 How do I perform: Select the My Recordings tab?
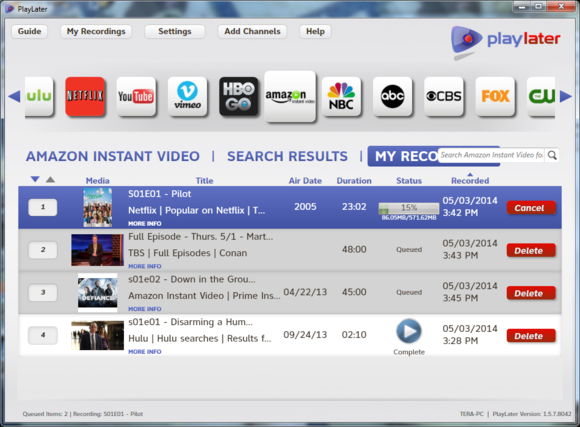coord(403,156)
